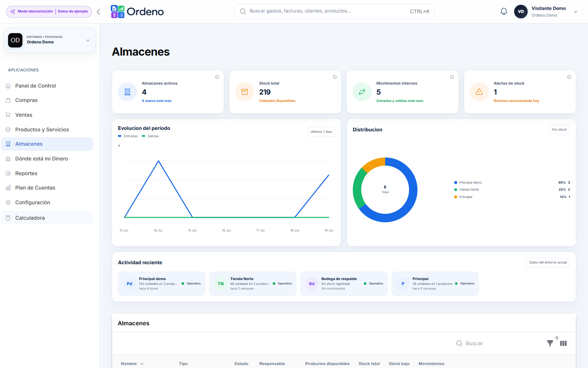The image size is (588, 368).
Task: Click the notifications bell icon
Action: (504, 11)
